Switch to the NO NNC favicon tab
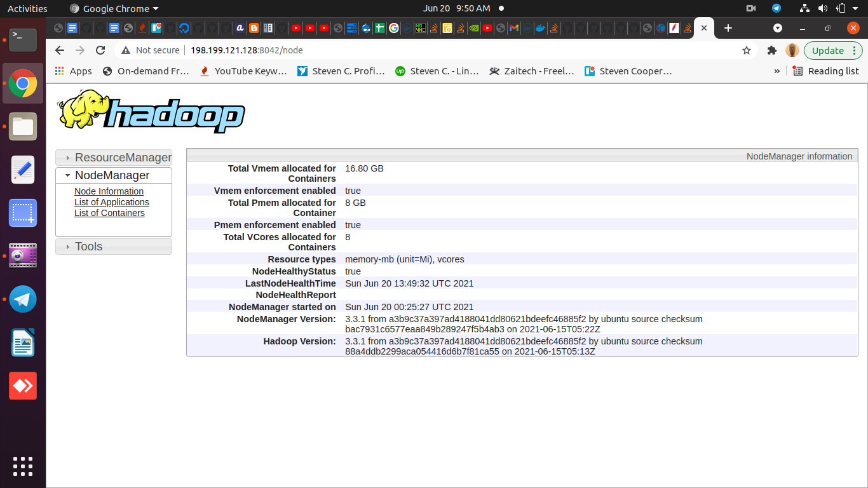The image size is (868, 488). pos(421,28)
